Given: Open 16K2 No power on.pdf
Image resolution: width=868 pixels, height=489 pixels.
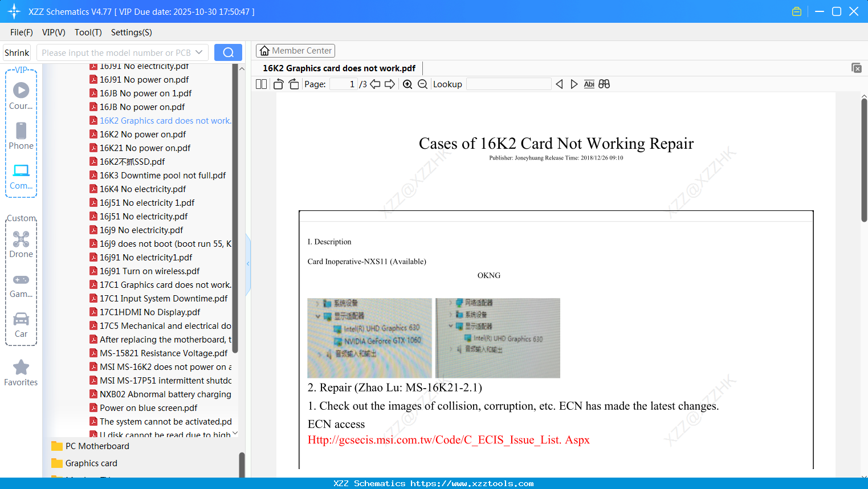Looking at the screenshot, I should coord(138,135).
